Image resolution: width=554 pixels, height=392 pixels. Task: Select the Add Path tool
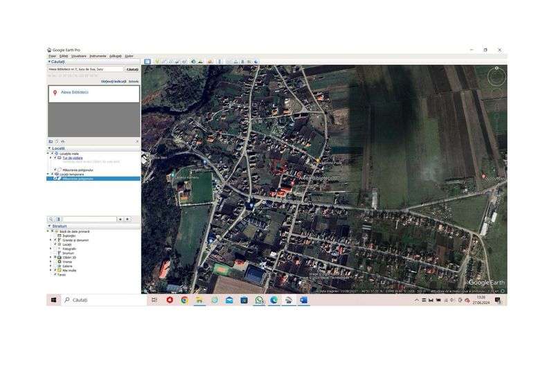coord(170,62)
